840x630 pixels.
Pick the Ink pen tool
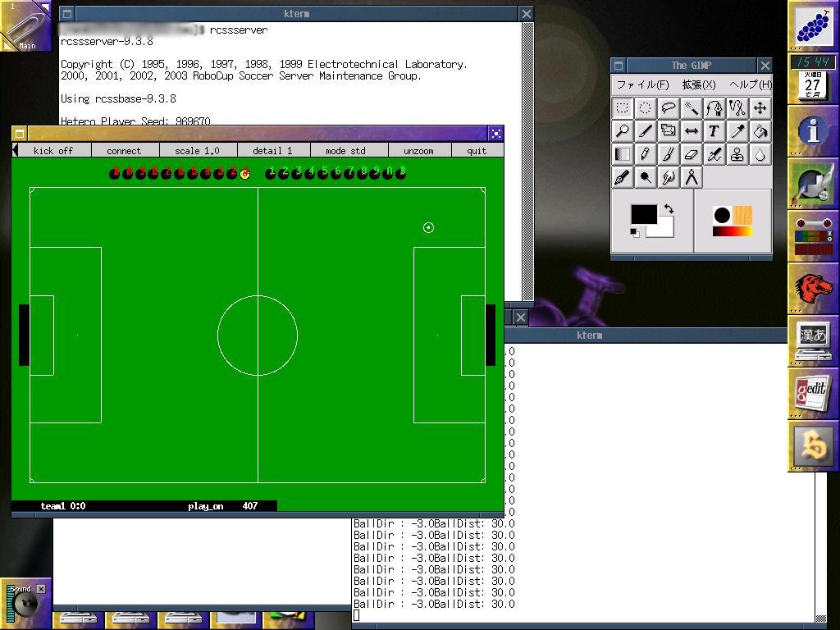point(622,177)
